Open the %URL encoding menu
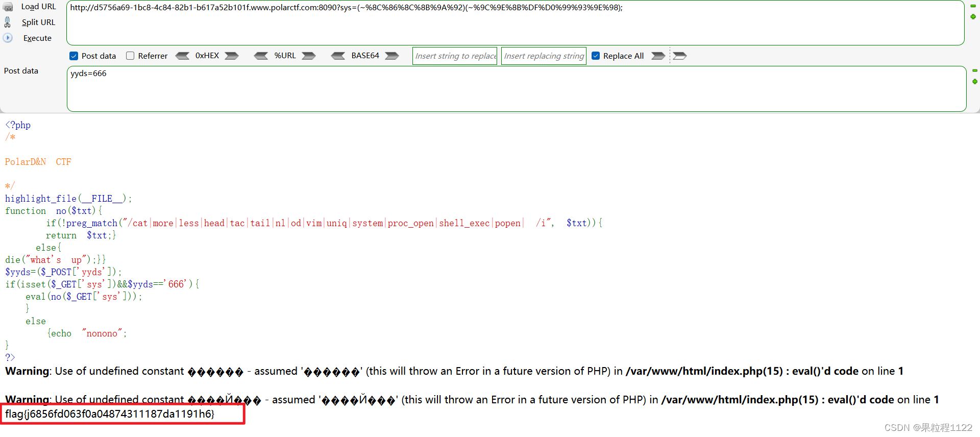The width and height of the screenshot is (980, 437). [285, 56]
